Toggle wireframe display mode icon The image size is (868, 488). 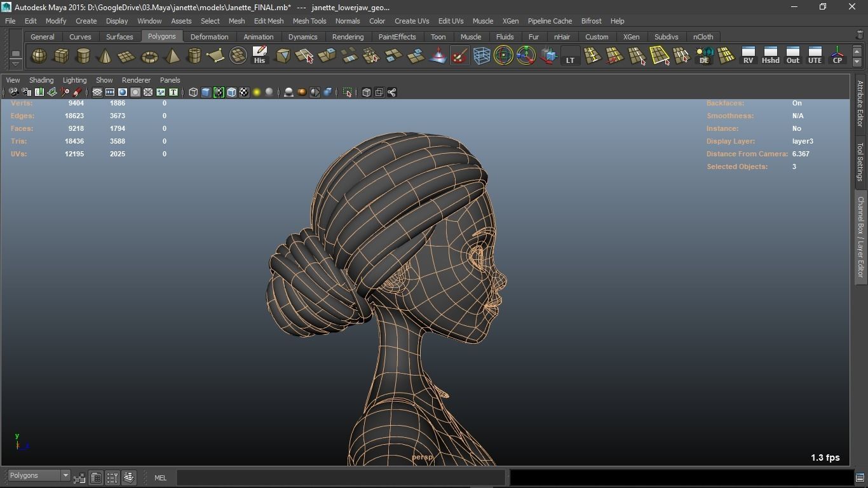pyautogui.click(x=193, y=92)
